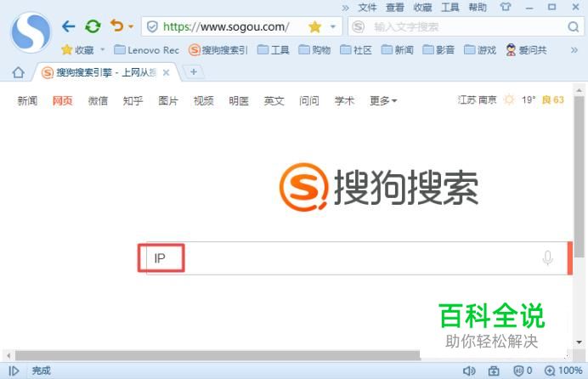
Task: Open the 工具 menu in menu bar
Action: (450, 7)
